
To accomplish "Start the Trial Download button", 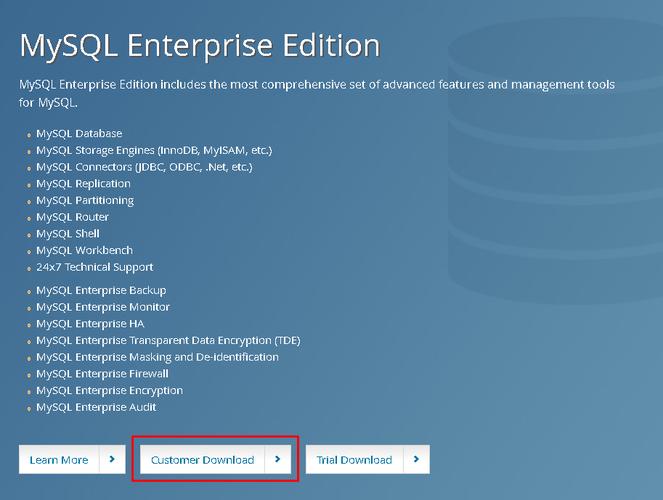I will (367, 459).
